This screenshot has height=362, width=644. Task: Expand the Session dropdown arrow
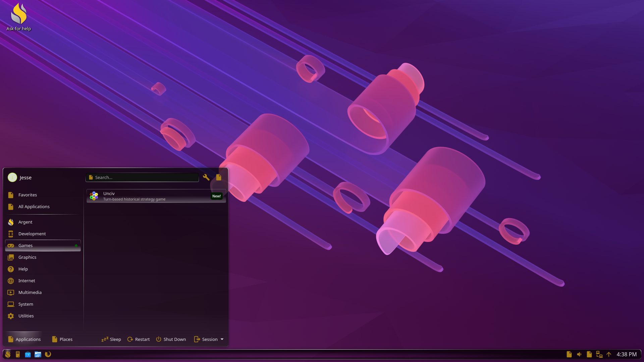[222, 339]
